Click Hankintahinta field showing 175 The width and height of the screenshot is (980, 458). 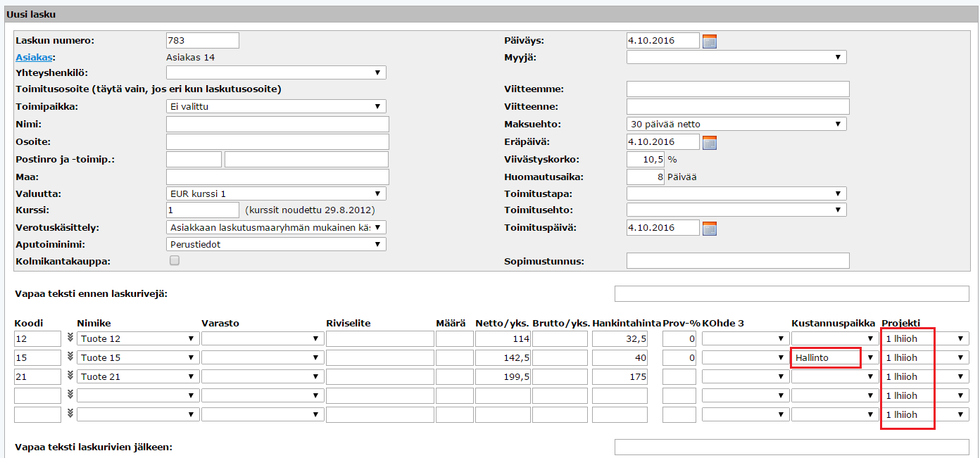[620, 376]
